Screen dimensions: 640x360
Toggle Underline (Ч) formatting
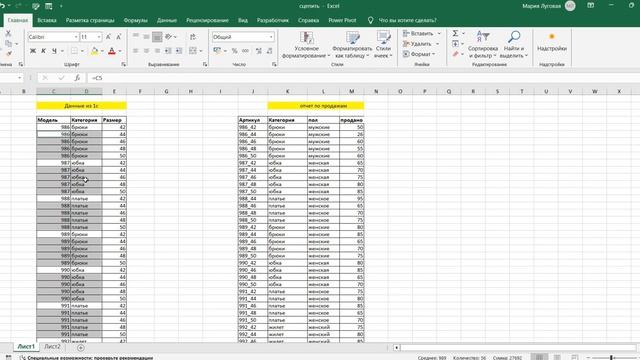(x=54, y=51)
